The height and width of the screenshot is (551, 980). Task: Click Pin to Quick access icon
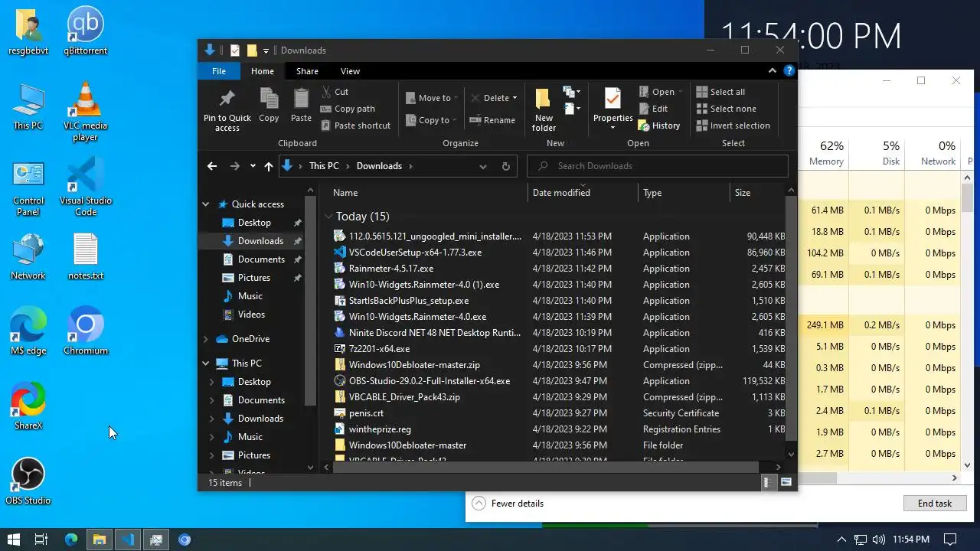click(227, 99)
